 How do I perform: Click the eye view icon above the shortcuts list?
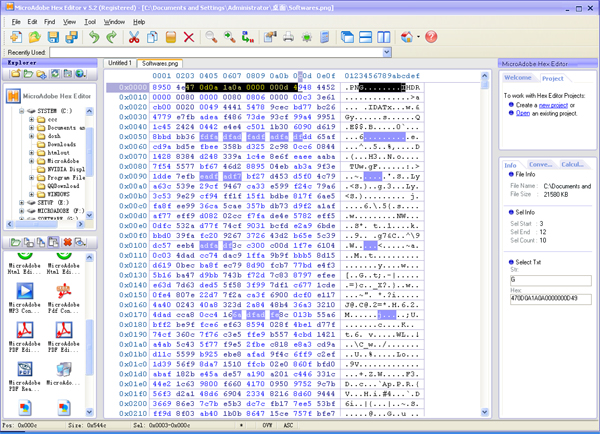(x=80, y=242)
